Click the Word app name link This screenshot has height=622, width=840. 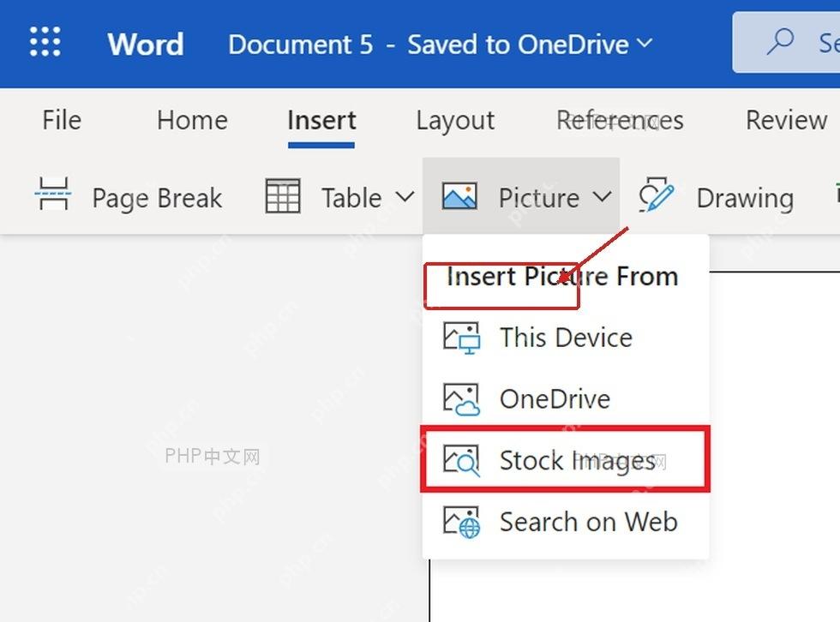[x=146, y=44]
